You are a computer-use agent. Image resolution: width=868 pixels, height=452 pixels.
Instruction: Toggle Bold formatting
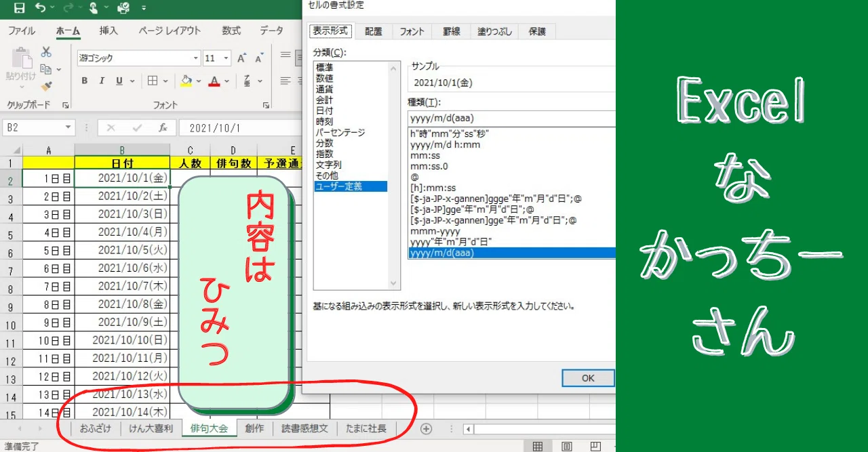pos(85,81)
